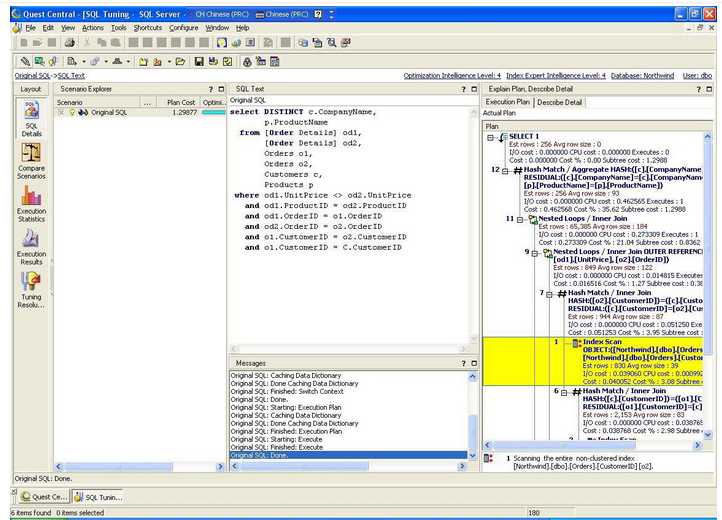Click the cyan cost bar in the Original SQL row
Image resolution: width=722 pixels, height=520 pixels.
214,112
